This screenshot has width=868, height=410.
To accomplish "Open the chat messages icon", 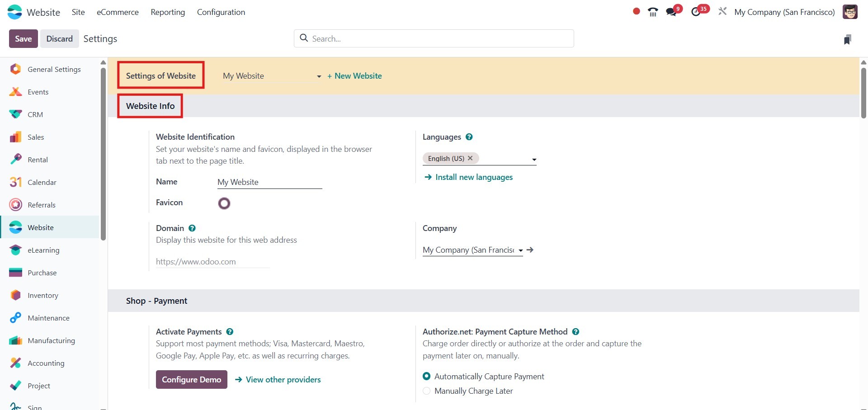I will coord(671,12).
